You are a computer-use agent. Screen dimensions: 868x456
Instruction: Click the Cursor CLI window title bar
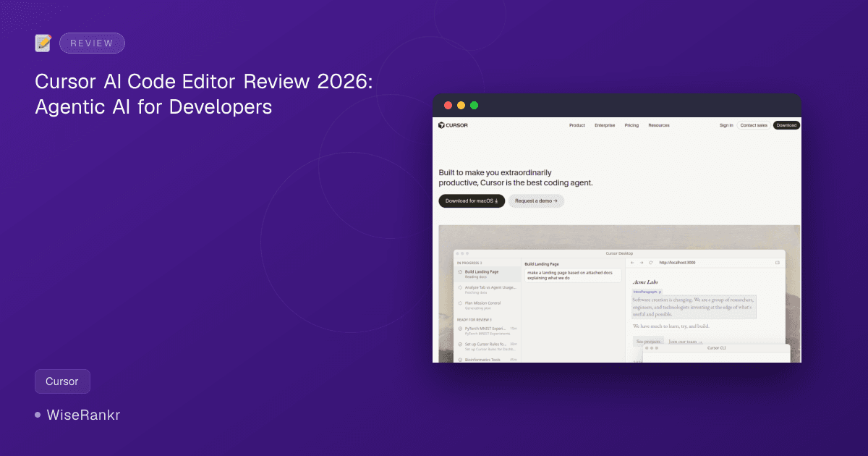[716, 347]
